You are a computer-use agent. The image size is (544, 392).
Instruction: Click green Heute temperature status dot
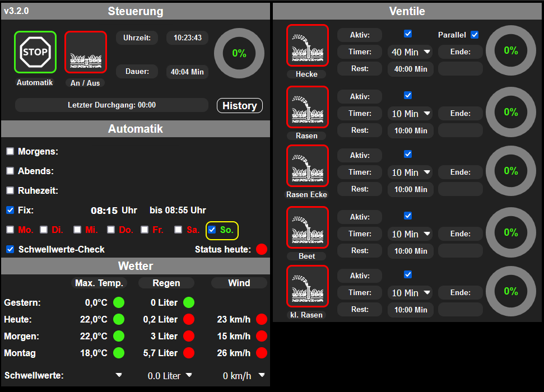[119, 319]
